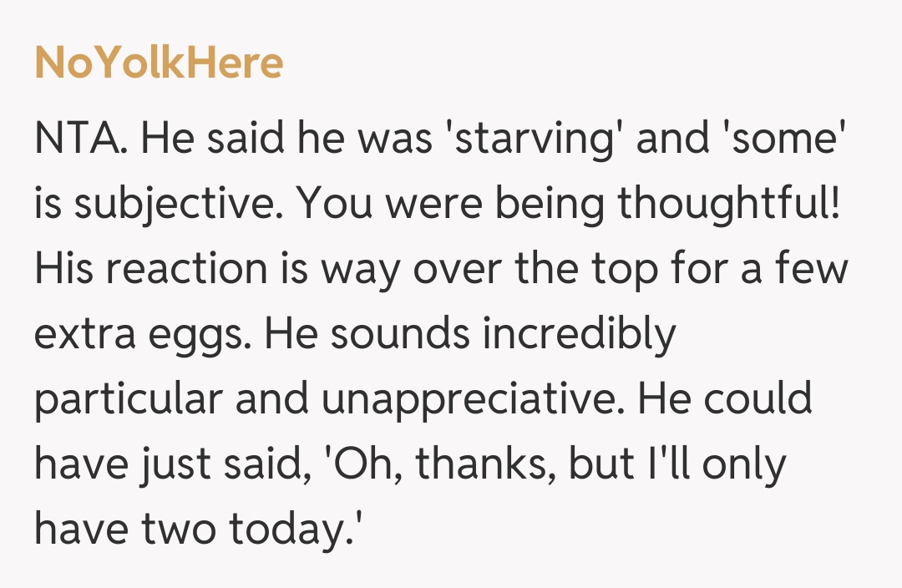This screenshot has height=588, width=902.
Task: Click the 'NTA.' verdict text
Action: tap(82, 138)
